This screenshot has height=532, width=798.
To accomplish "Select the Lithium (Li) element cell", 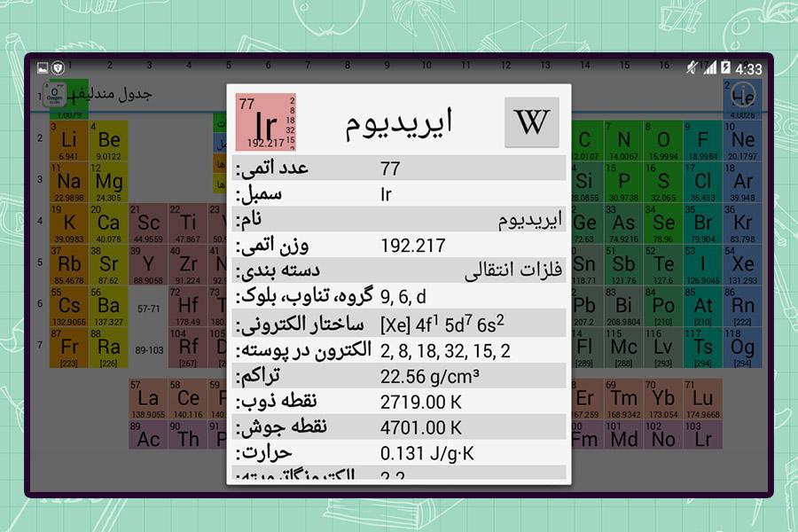I will click(69, 141).
